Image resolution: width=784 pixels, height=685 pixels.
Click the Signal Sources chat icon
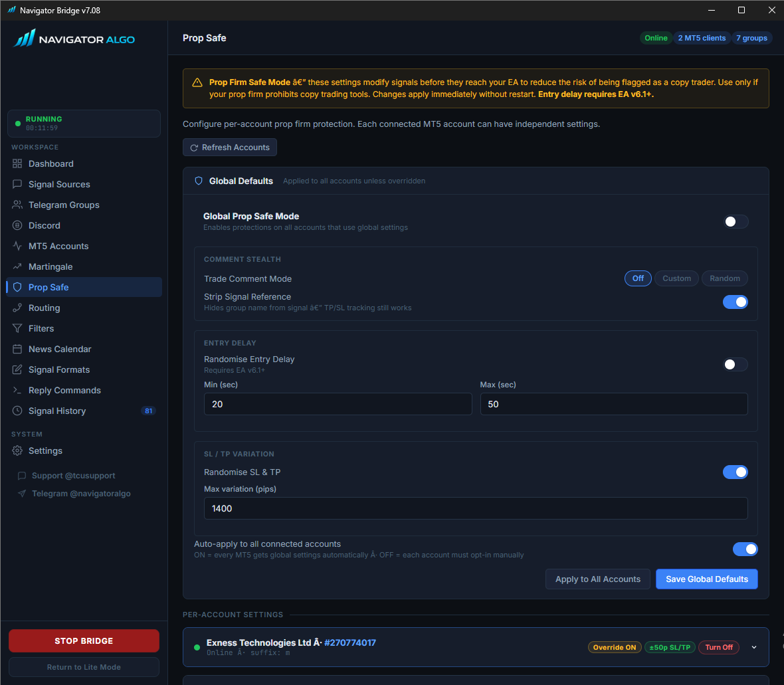[17, 184]
